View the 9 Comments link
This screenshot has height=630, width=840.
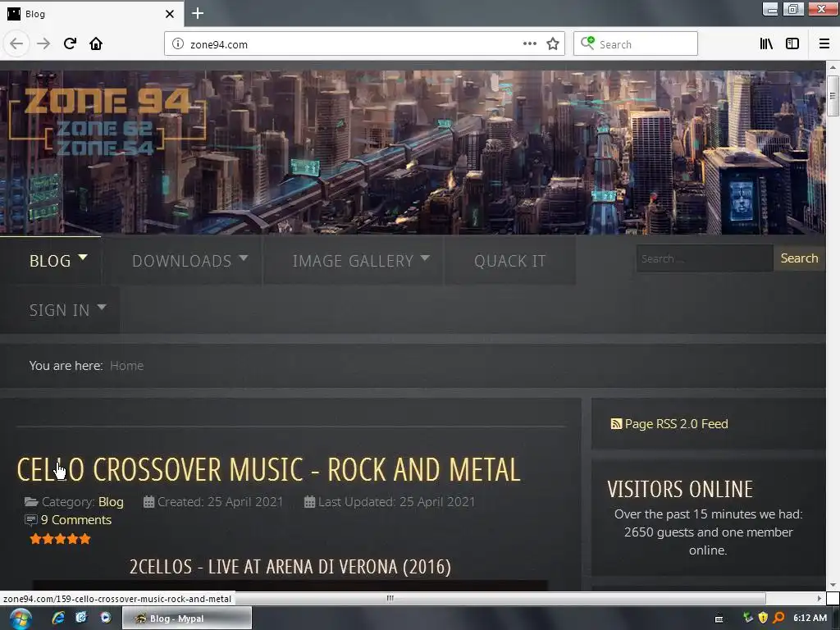[x=76, y=519]
